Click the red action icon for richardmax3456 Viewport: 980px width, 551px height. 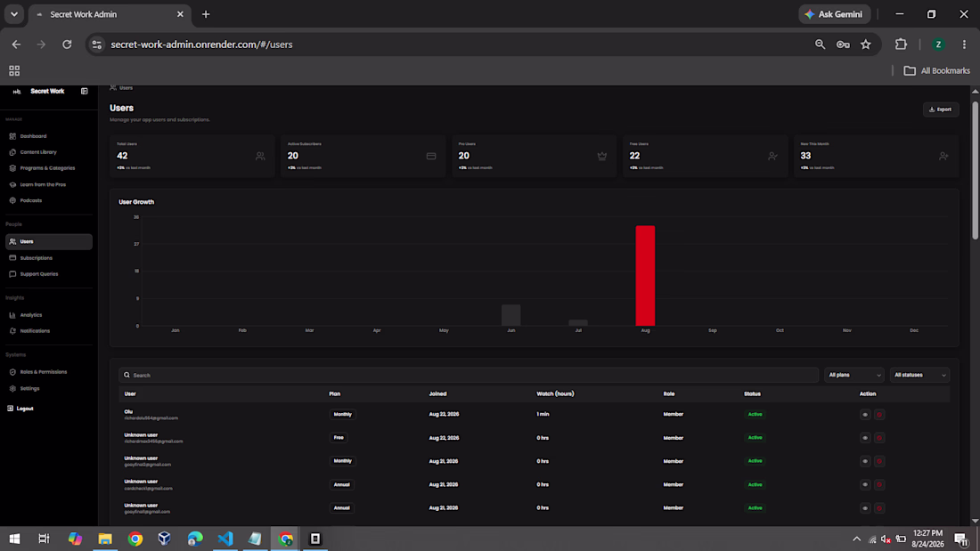pyautogui.click(x=879, y=438)
